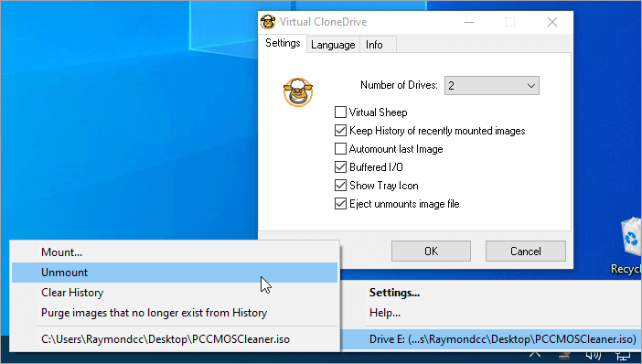Open Help... in the tray menu
642x364 pixels.
pyautogui.click(x=491, y=313)
